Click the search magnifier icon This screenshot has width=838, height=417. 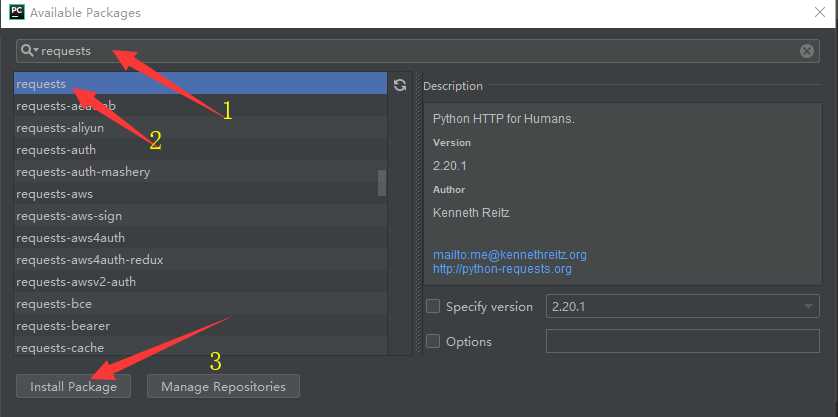[28, 51]
